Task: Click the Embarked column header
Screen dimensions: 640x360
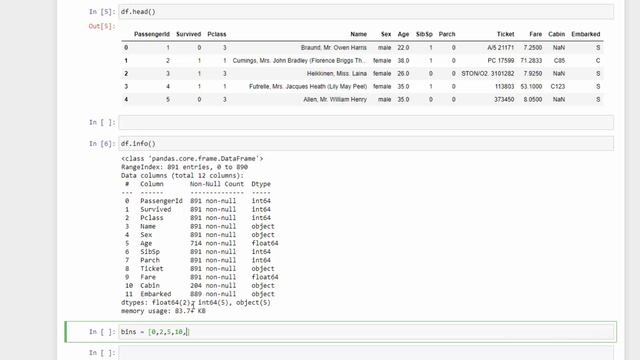Action: [x=586, y=34]
